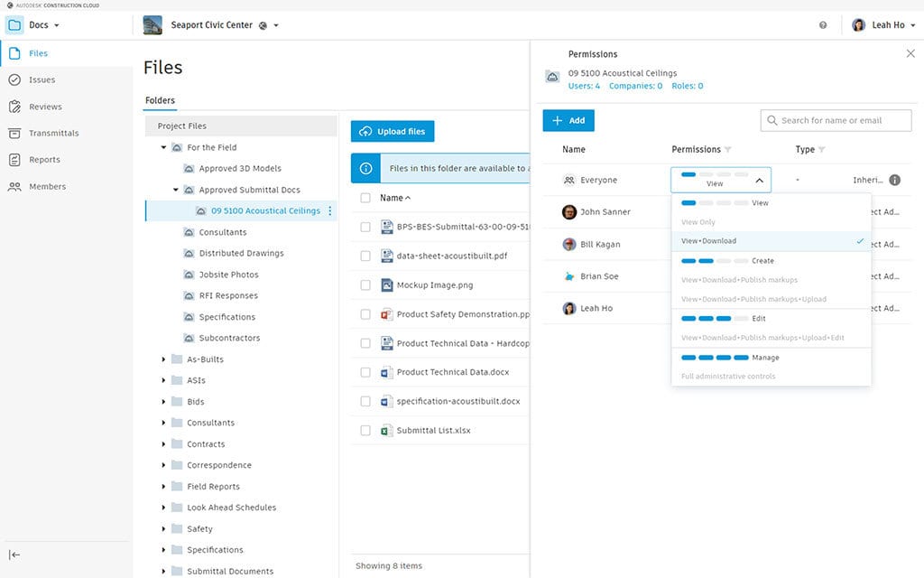Choose the Create permission level bar

[715, 261]
